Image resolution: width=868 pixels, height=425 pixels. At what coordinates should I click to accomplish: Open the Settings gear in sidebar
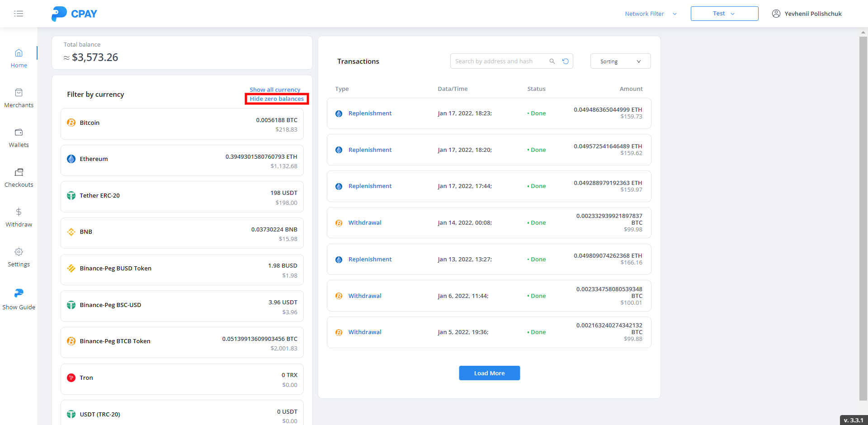(x=19, y=252)
